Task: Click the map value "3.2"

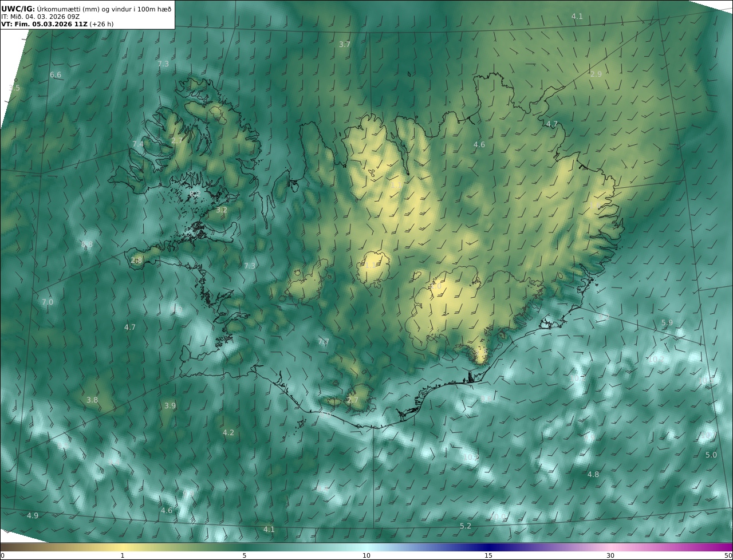Action: 222,210
